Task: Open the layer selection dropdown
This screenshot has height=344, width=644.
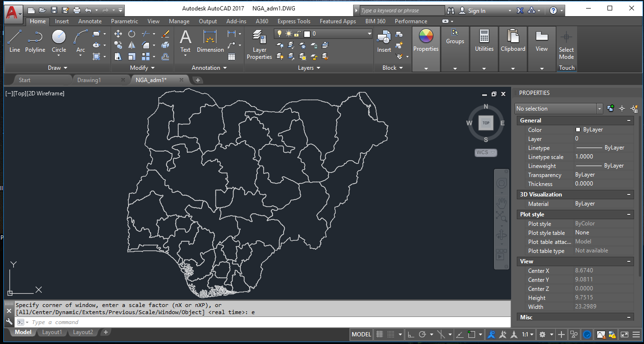Action: tap(369, 34)
